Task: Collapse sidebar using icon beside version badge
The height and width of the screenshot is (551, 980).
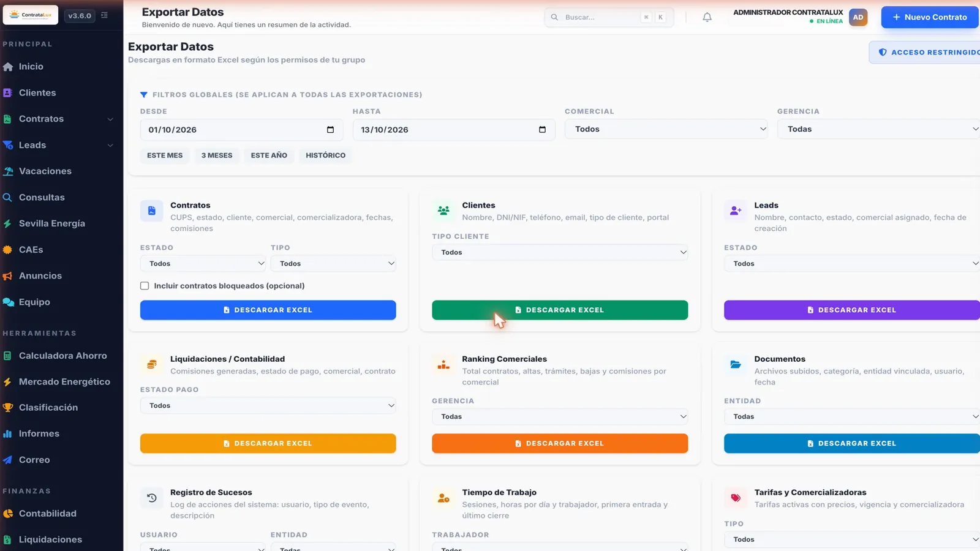Action: (104, 15)
